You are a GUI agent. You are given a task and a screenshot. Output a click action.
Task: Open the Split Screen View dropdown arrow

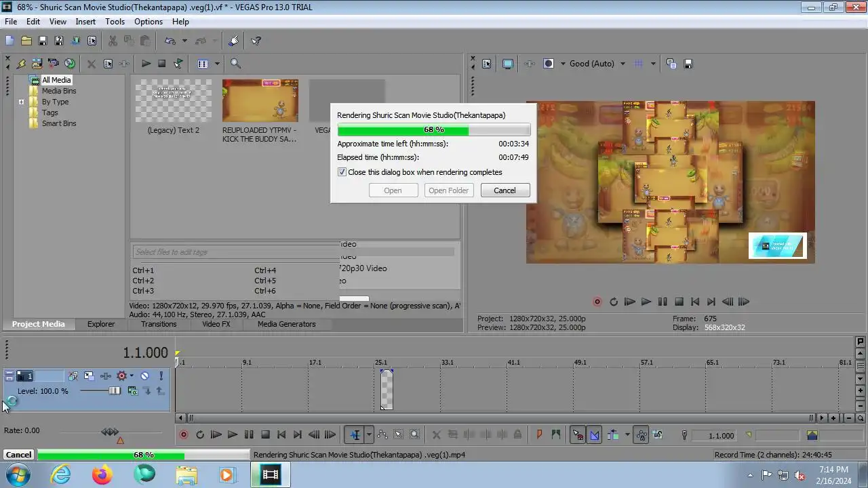[x=563, y=64]
